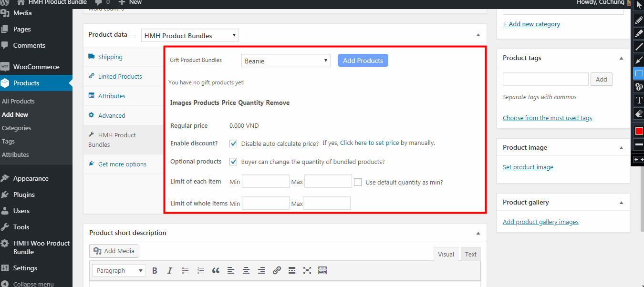Open the Shipping product data tab

click(x=124, y=57)
